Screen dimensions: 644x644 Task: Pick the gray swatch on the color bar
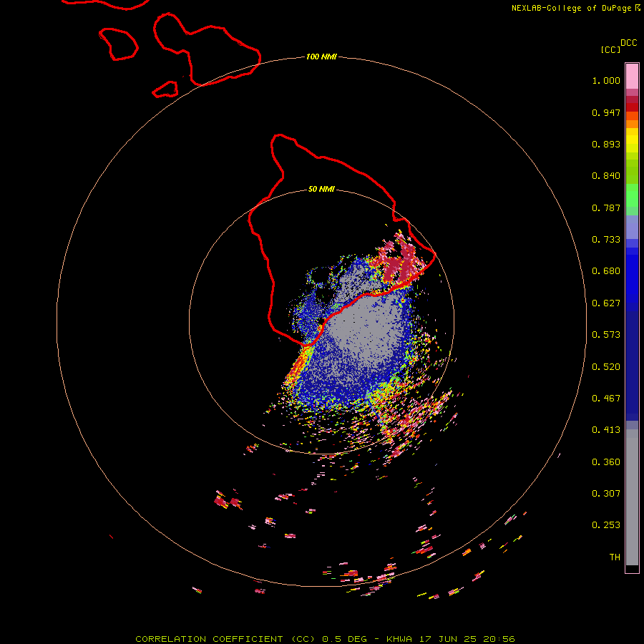click(632, 497)
